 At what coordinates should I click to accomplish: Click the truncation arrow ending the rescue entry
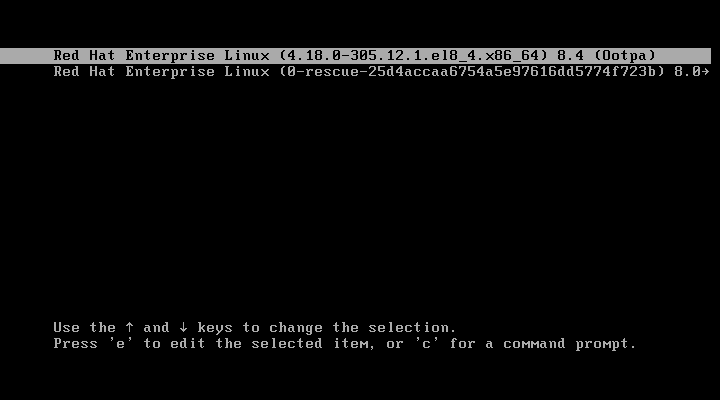point(705,72)
